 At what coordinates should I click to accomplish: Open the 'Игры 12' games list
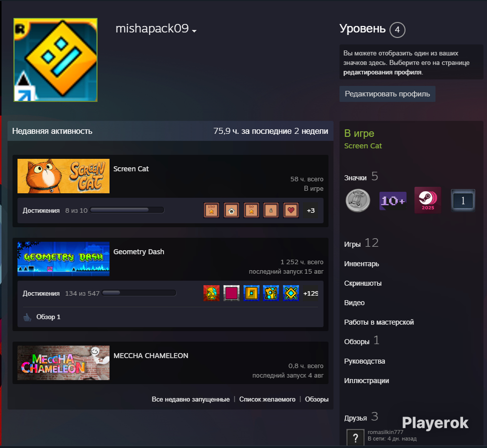[361, 243]
